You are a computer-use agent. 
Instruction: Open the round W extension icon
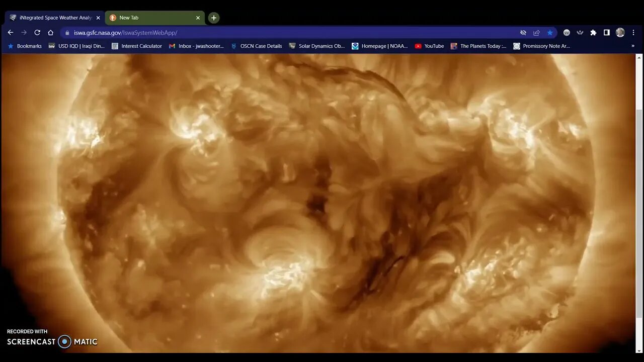(567, 33)
